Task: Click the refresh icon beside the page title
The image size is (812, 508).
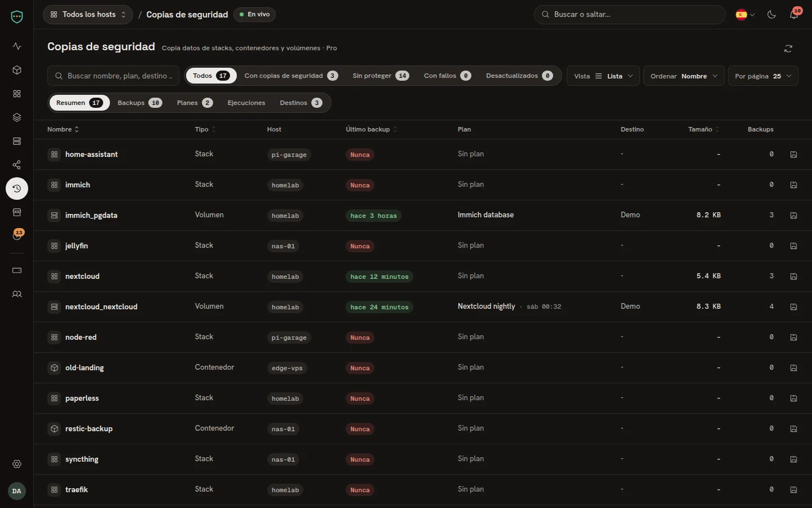Action: coord(788,49)
